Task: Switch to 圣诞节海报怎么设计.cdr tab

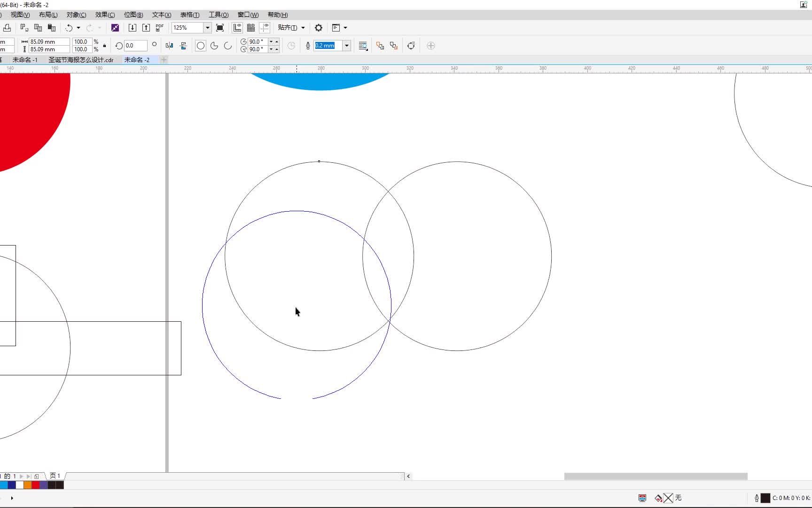Action: coord(81,60)
